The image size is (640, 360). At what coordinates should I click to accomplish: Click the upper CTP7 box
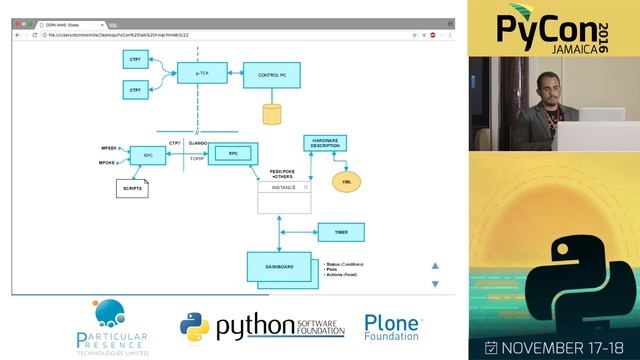(x=136, y=59)
